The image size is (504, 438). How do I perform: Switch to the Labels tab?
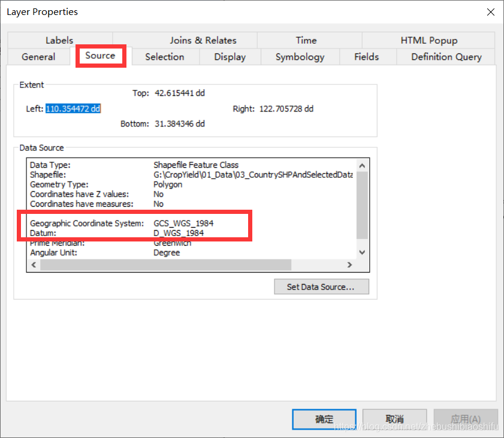tap(59, 40)
